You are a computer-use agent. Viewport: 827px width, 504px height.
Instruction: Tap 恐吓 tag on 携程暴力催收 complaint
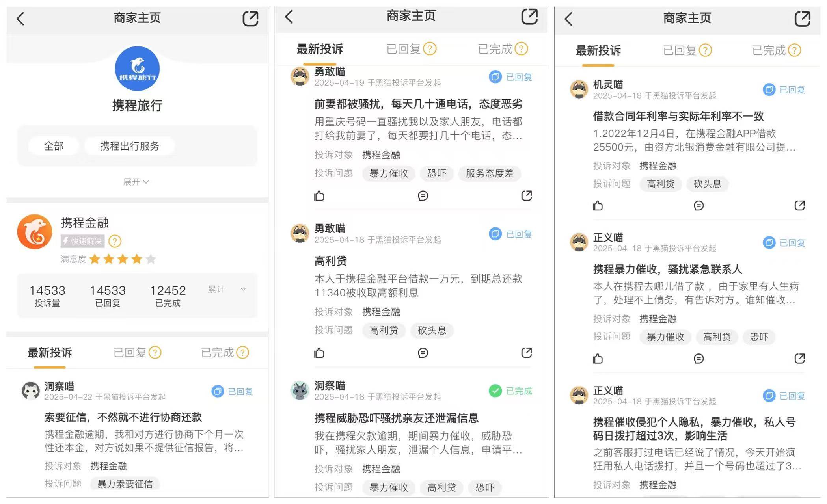point(759,337)
